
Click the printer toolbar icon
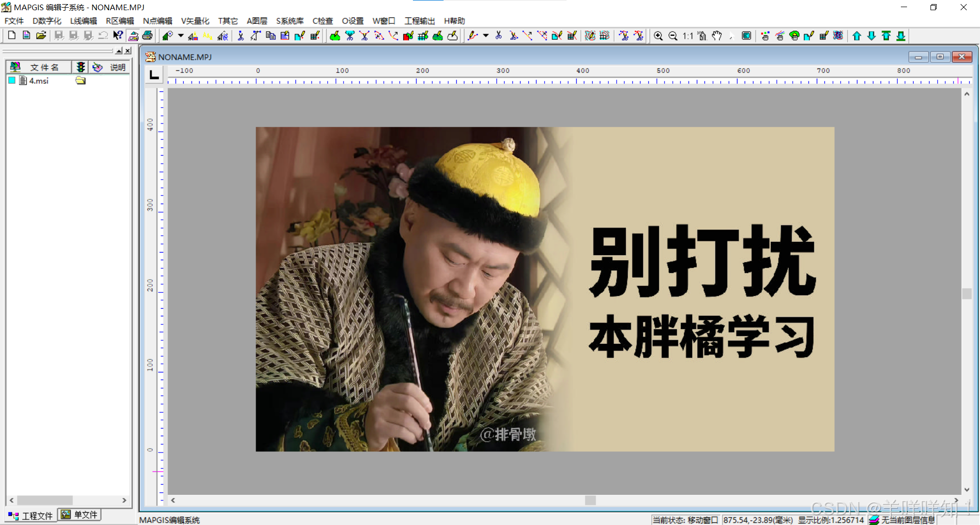(x=148, y=35)
